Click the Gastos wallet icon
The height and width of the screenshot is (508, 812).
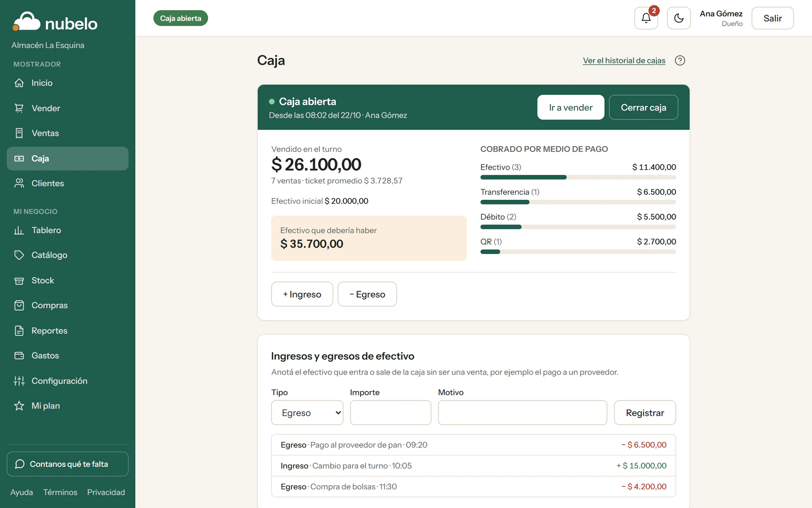coord(19,356)
